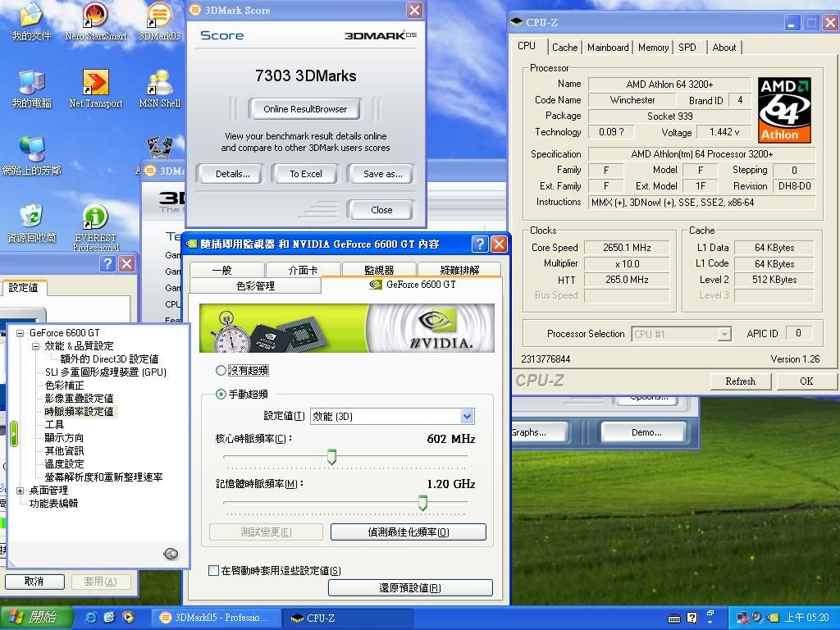The height and width of the screenshot is (630, 840).
Task: Switch to the 一般 tab
Action: [x=227, y=270]
